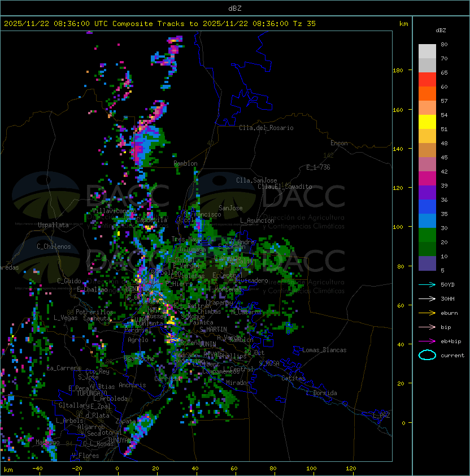Pick the purple 36-39 dBZ swatch
Image resolution: width=470 pixels, height=476 pixels.
pyautogui.click(x=427, y=193)
